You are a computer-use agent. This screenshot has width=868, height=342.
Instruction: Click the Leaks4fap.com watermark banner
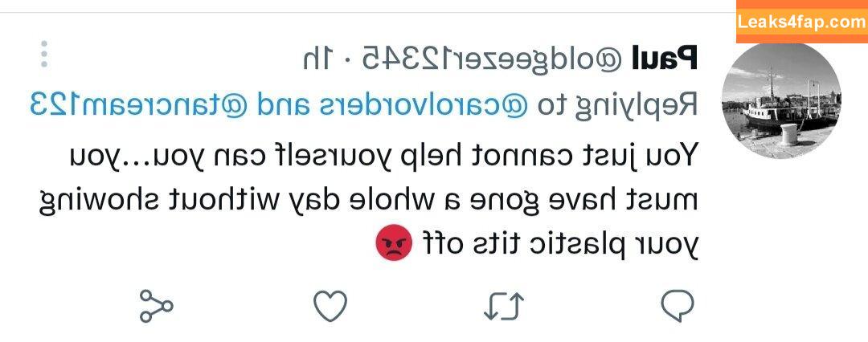[802, 22]
